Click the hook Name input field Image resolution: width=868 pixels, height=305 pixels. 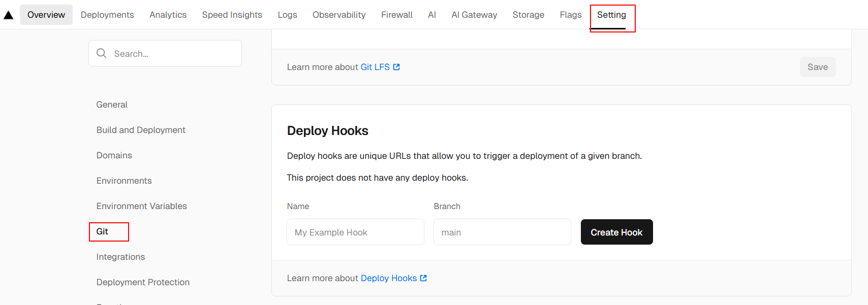pyautogui.click(x=356, y=232)
